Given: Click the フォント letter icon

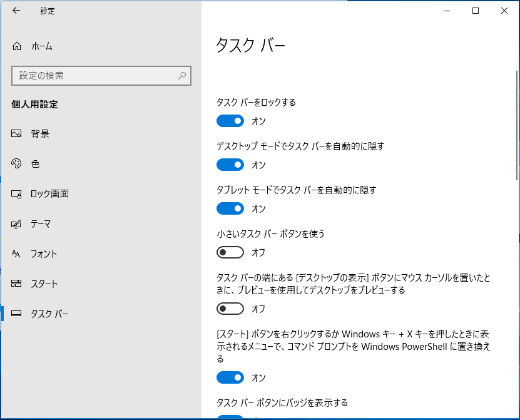Looking at the screenshot, I should pos(16,254).
